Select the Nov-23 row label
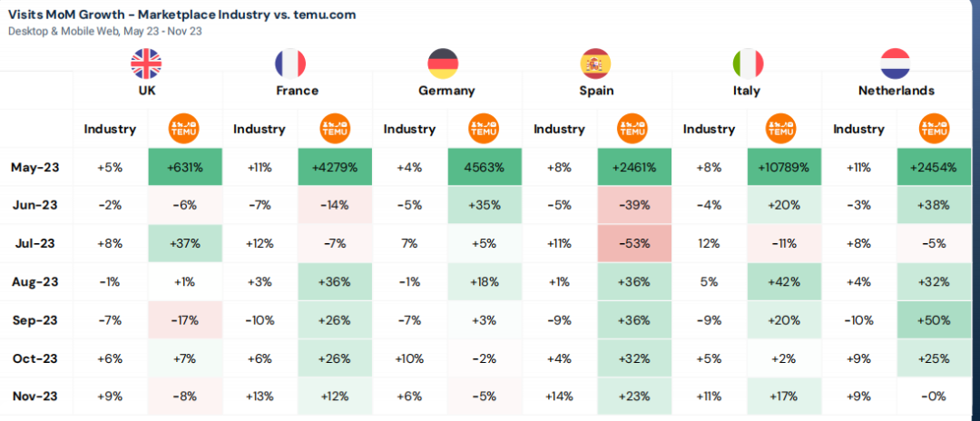The width and height of the screenshot is (980, 421). (34, 397)
